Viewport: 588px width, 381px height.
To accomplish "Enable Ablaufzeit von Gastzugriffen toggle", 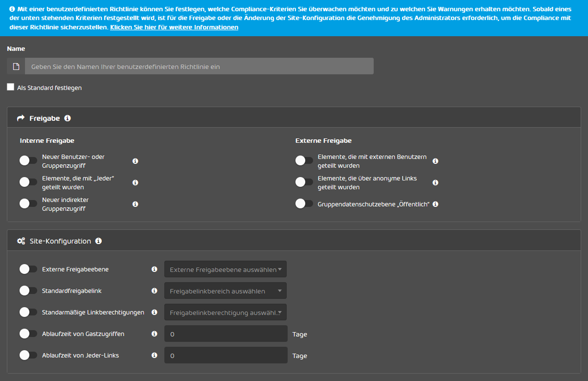I will 28,334.
